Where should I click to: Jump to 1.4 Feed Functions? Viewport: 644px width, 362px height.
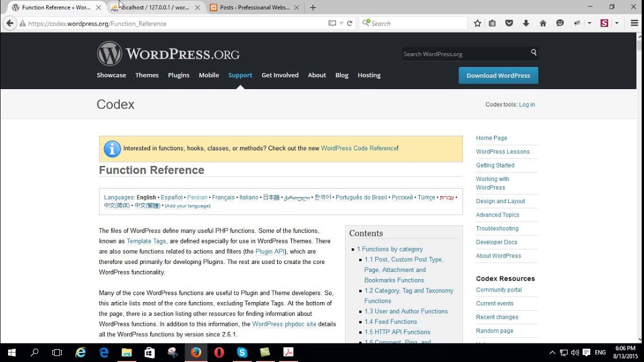coord(390,322)
